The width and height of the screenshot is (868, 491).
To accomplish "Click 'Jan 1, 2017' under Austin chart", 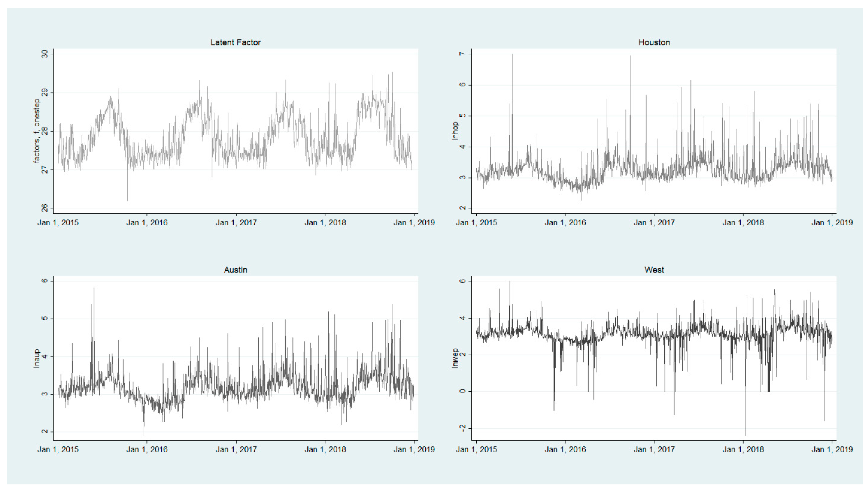I will (x=236, y=450).
